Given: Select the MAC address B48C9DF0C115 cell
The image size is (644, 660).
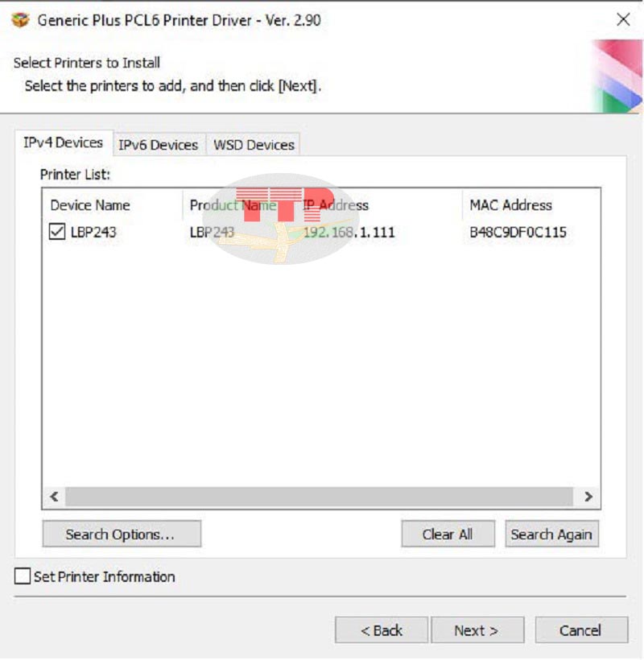Looking at the screenshot, I should coord(518,232).
